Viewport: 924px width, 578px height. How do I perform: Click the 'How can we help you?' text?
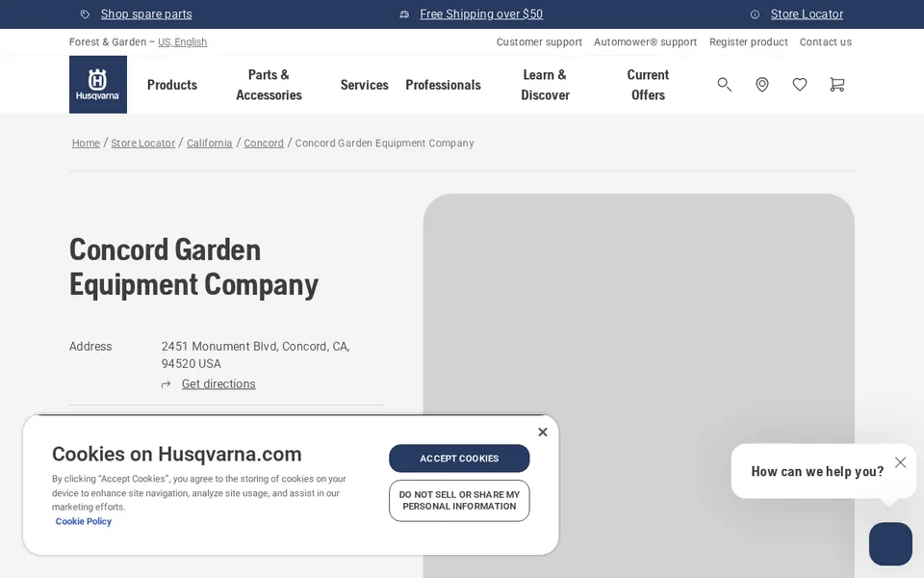point(817,471)
